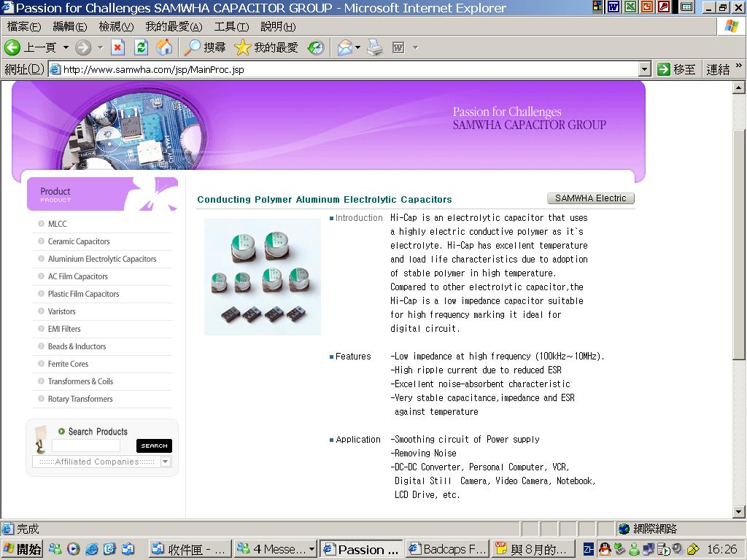Open the 檔案 (File) menu
Screen dimensions: 747x560
click(24, 27)
